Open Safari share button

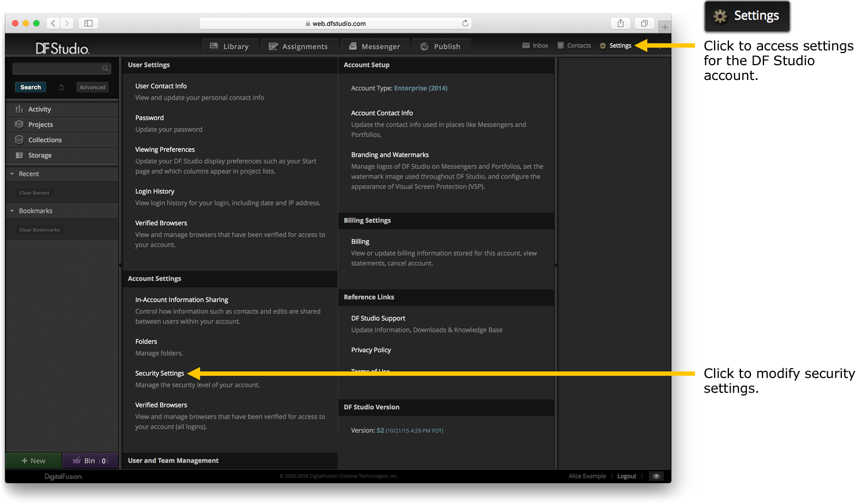[620, 23]
